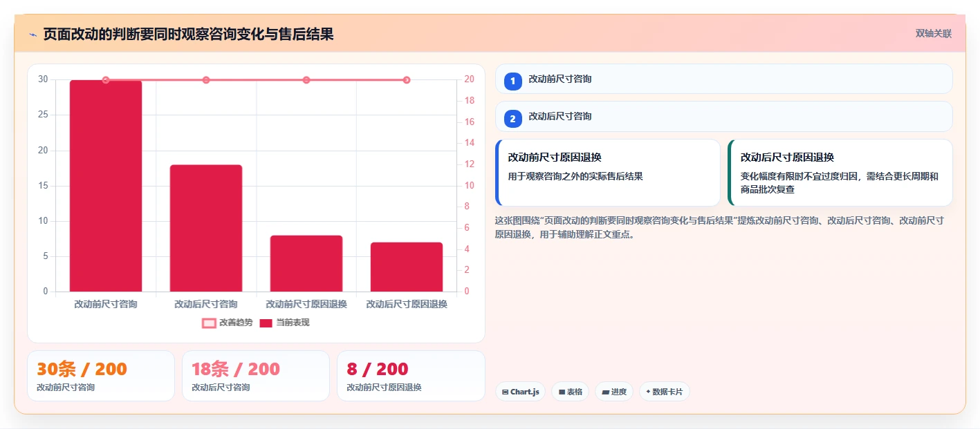Click the Chart.js tag
The image size is (980, 429).
520,392
